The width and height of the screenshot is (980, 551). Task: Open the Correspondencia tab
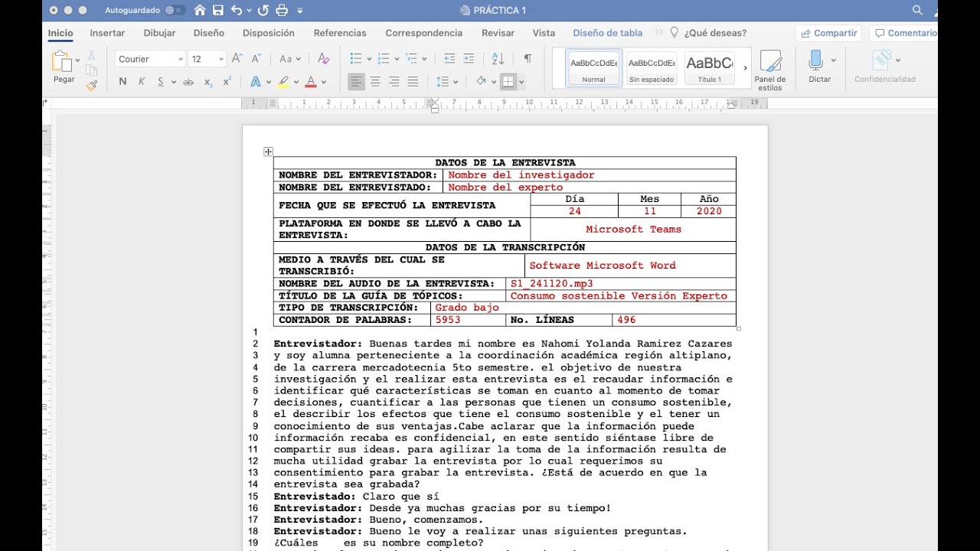click(x=424, y=33)
